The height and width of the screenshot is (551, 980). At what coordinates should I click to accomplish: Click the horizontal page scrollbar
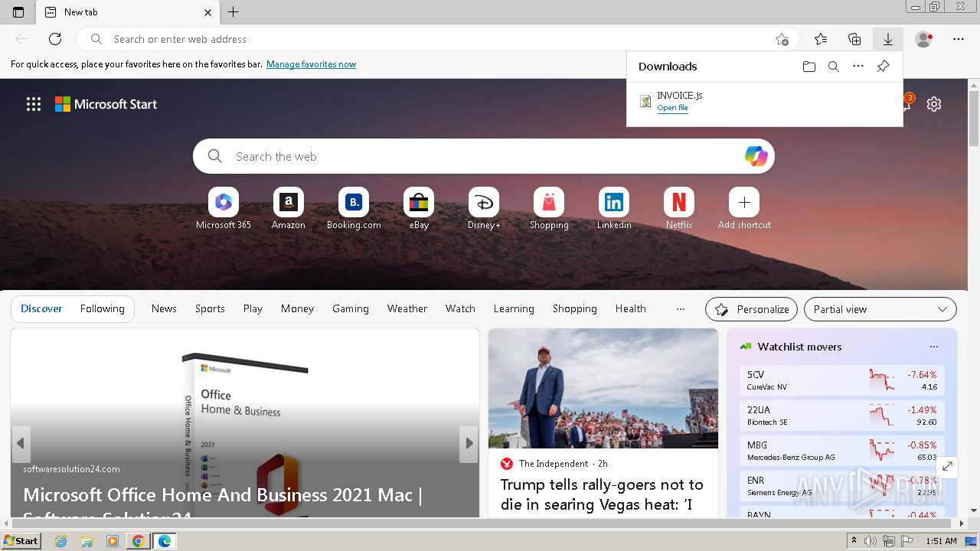tap(482, 523)
